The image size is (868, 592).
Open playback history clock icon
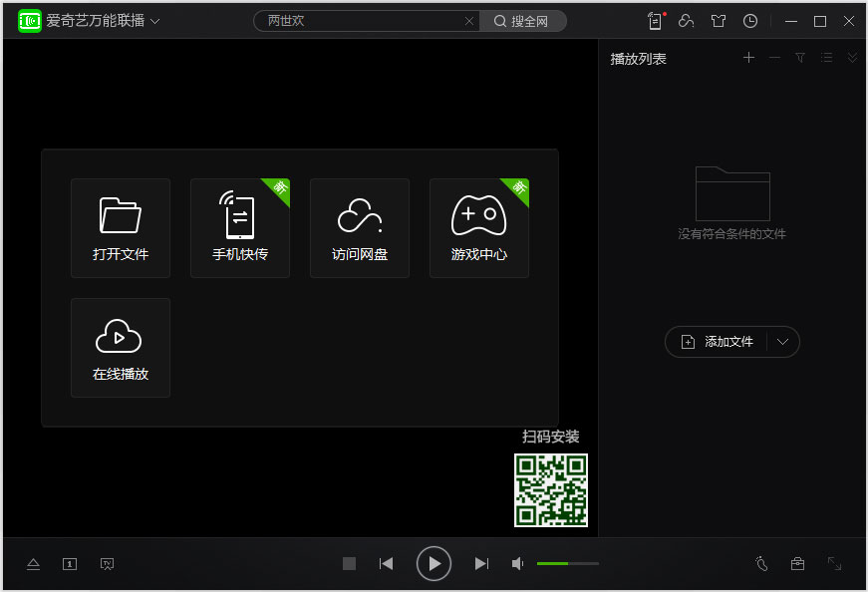click(750, 21)
